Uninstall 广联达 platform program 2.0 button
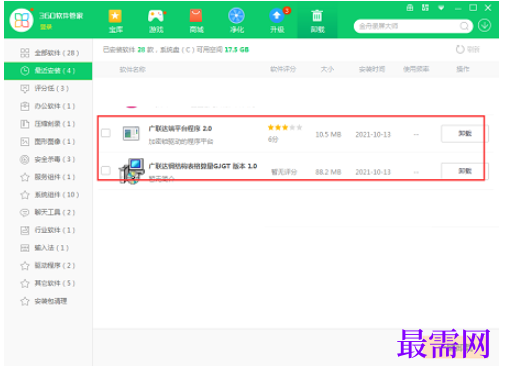 coord(465,134)
